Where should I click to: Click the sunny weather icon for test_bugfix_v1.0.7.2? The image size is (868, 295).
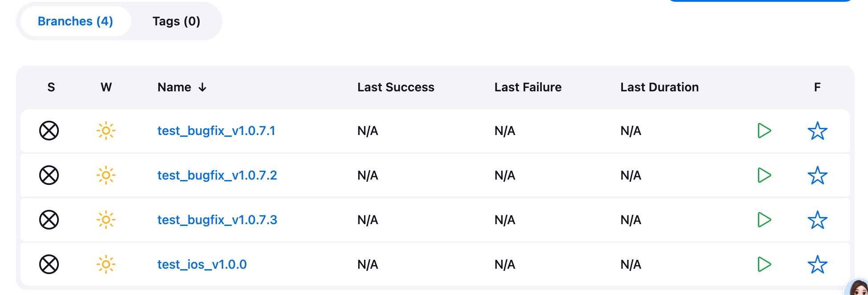tap(106, 175)
